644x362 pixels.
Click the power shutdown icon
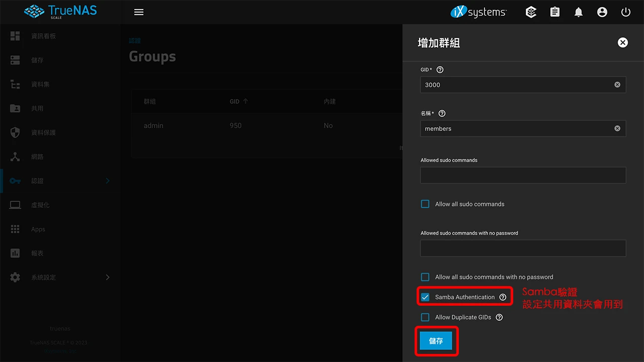point(625,12)
